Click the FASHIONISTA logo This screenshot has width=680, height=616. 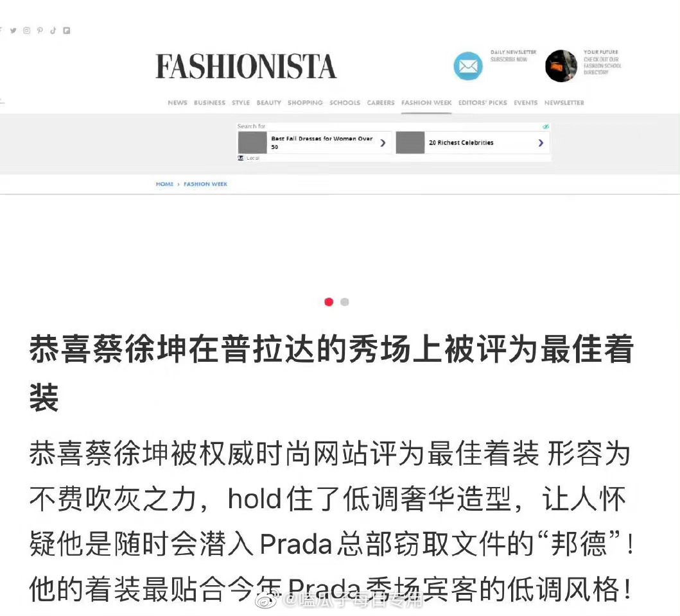click(x=246, y=66)
